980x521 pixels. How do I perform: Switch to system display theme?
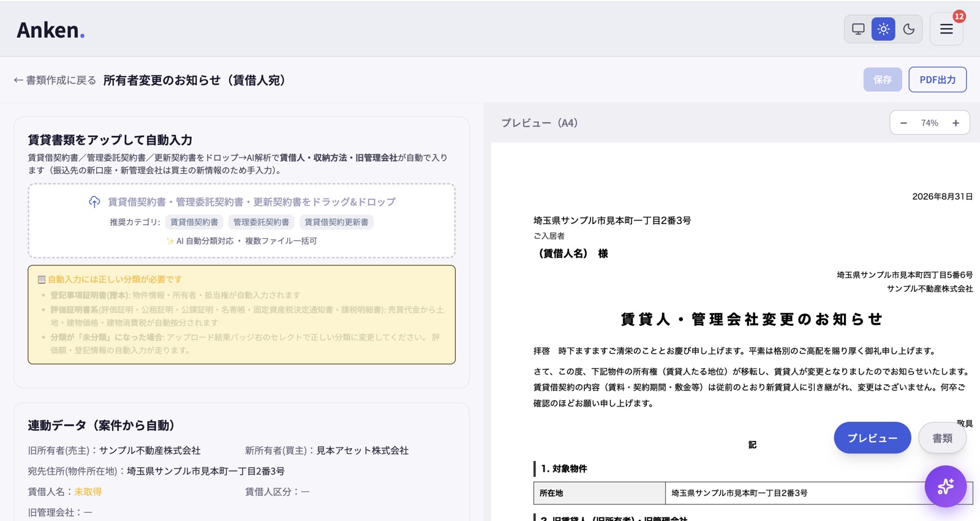pyautogui.click(x=858, y=29)
